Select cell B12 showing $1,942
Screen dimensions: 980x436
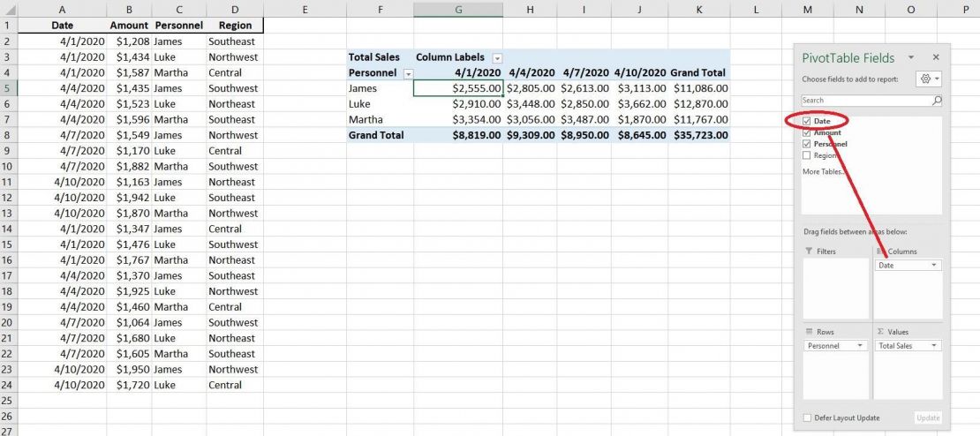(x=129, y=198)
